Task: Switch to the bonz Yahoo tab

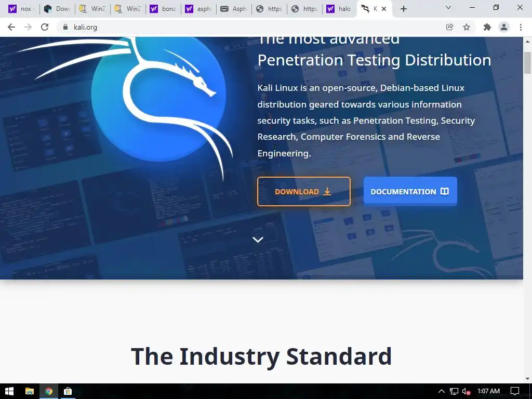Action: [163, 9]
